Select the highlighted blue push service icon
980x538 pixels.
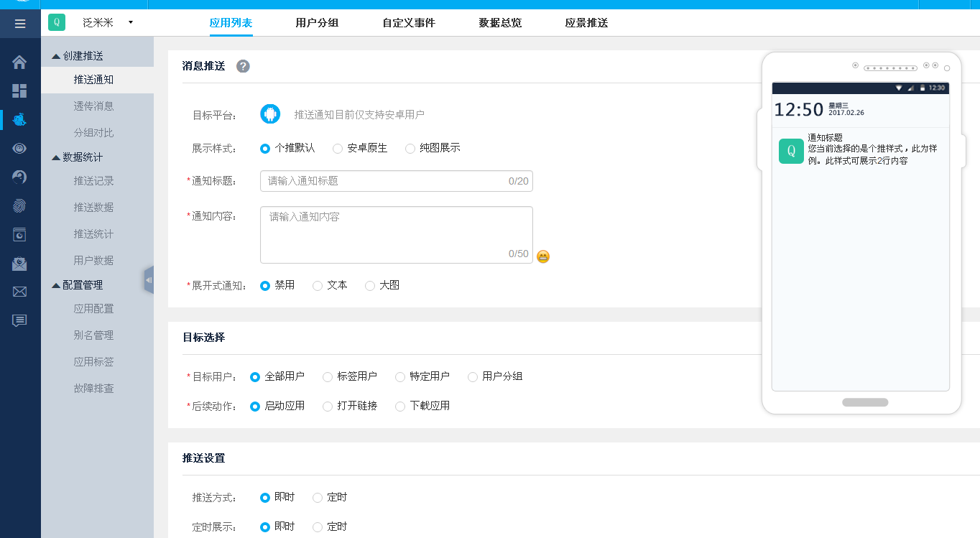pyautogui.click(x=19, y=119)
